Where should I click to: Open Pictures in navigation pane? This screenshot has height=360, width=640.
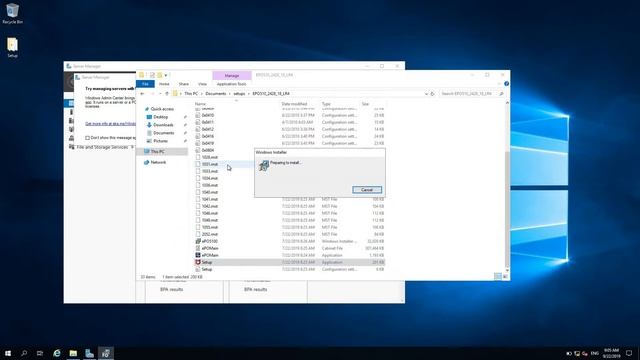click(x=160, y=141)
